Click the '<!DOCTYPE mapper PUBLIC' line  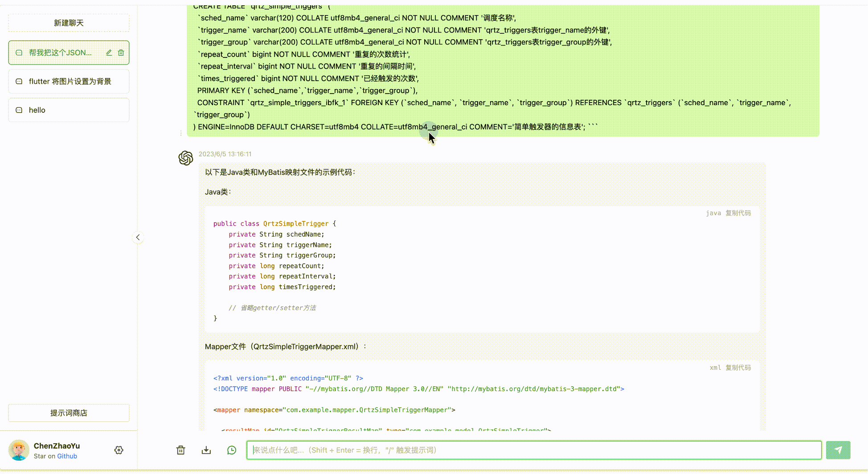click(418, 389)
